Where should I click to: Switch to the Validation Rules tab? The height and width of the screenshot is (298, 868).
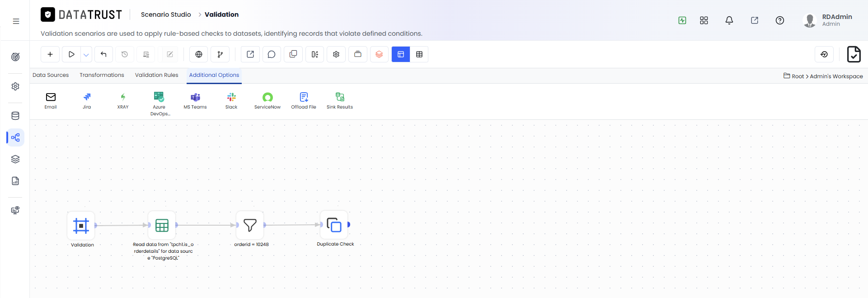click(157, 75)
